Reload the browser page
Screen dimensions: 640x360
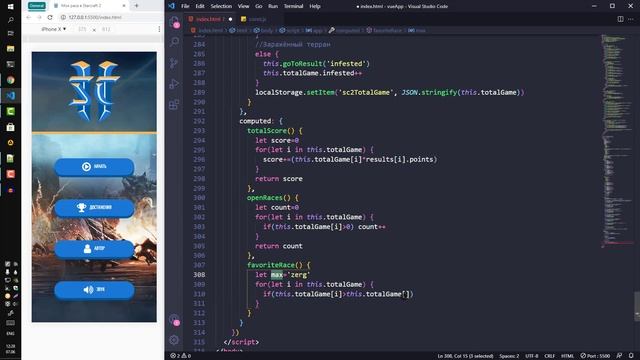pyautogui.click(x=50, y=17)
